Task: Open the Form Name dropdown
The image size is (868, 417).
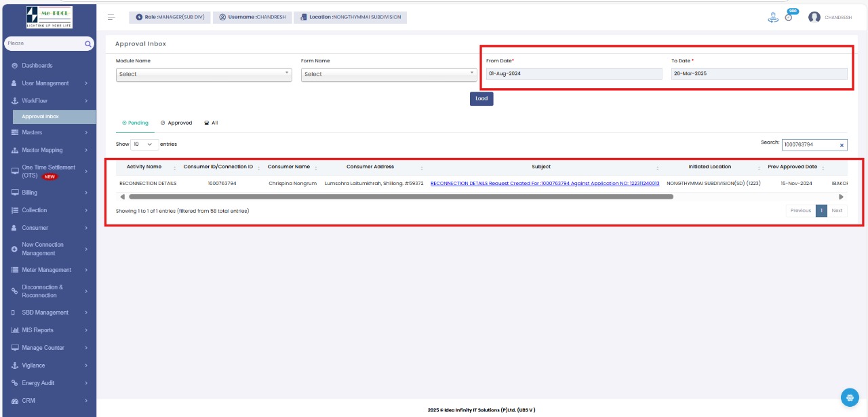Action: (x=389, y=74)
